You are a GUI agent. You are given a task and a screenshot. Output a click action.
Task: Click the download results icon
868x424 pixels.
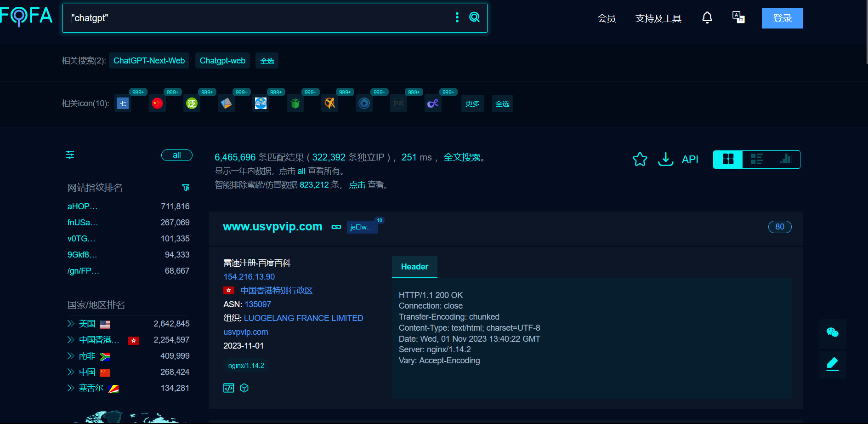pos(665,159)
